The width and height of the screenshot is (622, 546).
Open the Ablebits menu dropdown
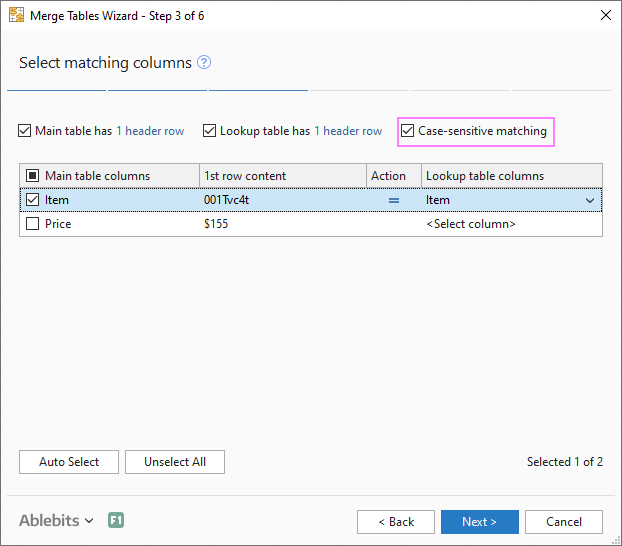click(56, 521)
